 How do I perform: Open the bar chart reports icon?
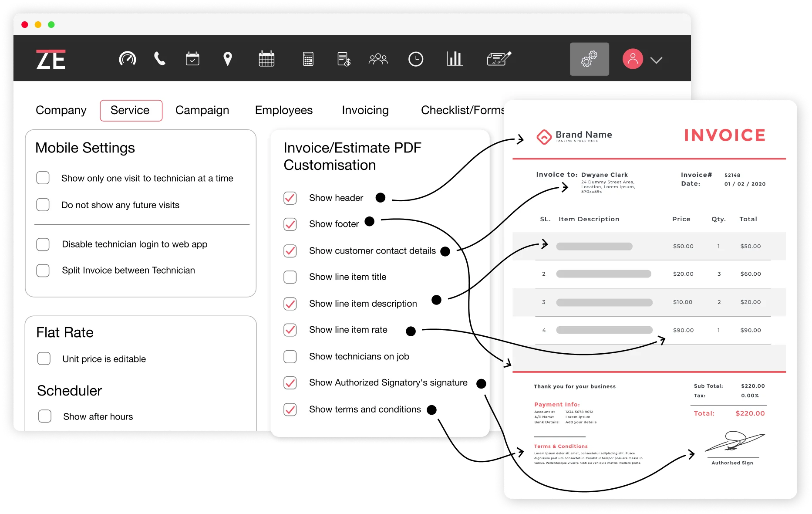click(455, 58)
